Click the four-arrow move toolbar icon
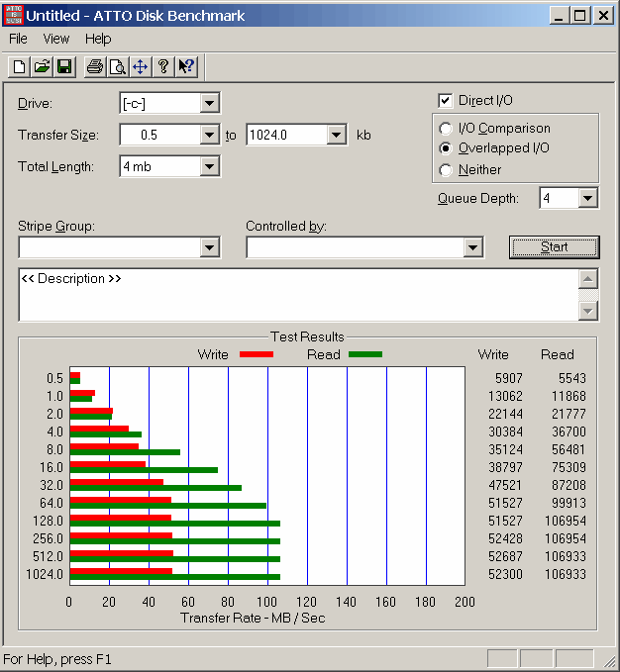The height and width of the screenshot is (672, 620). [141, 67]
